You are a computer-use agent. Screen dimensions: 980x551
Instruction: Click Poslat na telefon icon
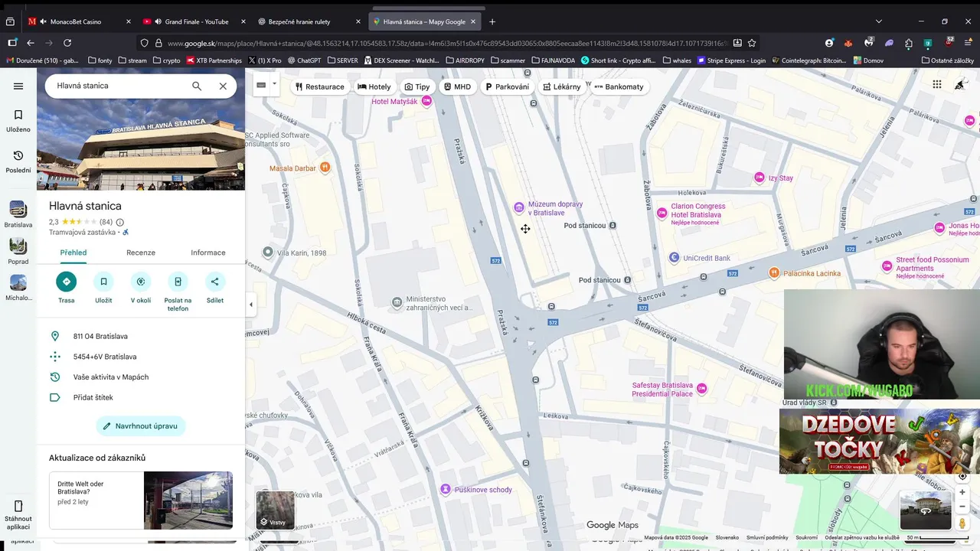[178, 282]
